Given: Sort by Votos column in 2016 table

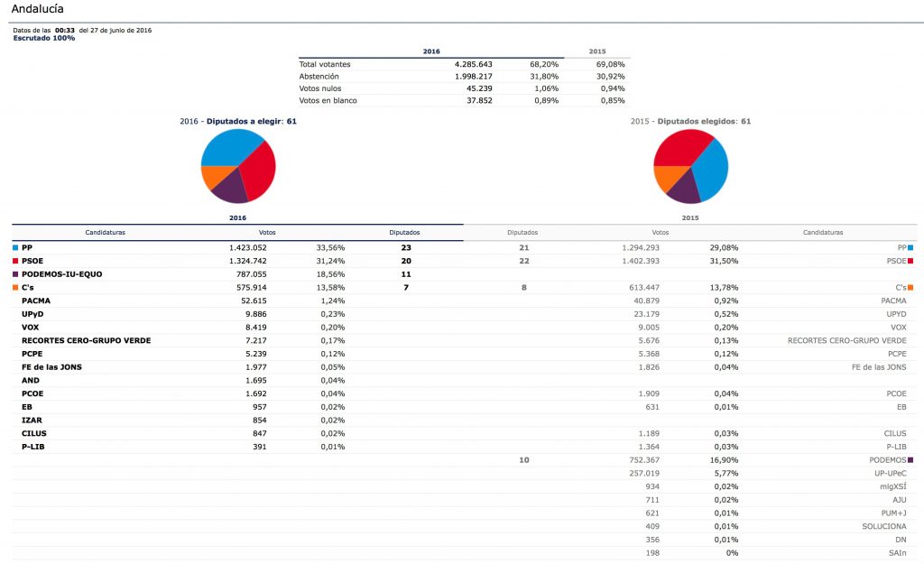Looking at the screenshot, I should pyautogui.click(x=267, y=232).
